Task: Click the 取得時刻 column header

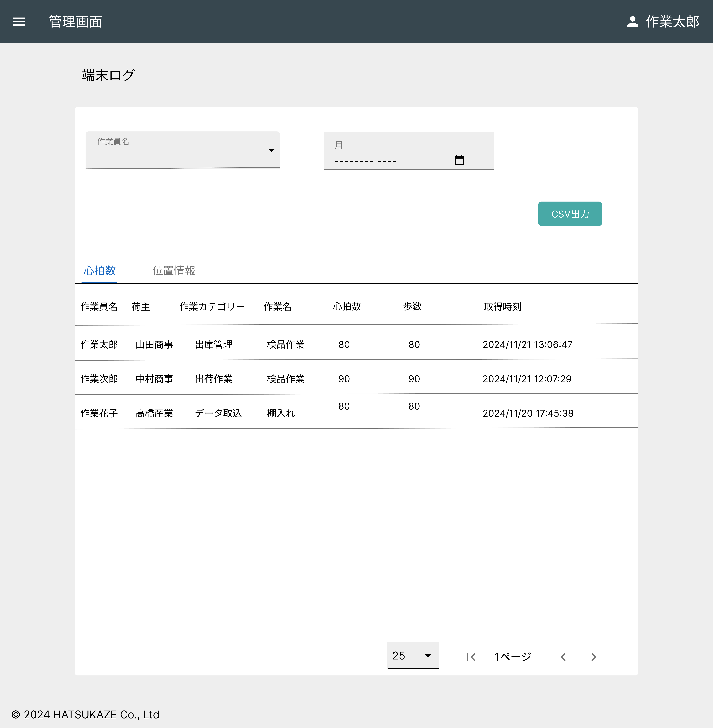Action: 503,307
